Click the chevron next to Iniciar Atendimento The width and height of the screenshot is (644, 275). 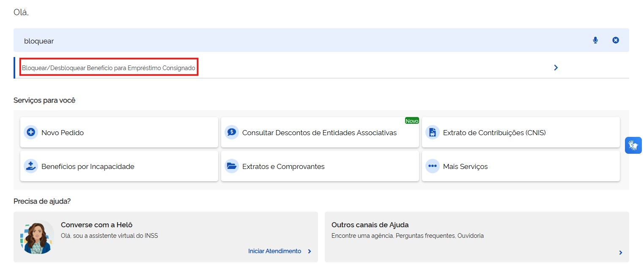310,251
